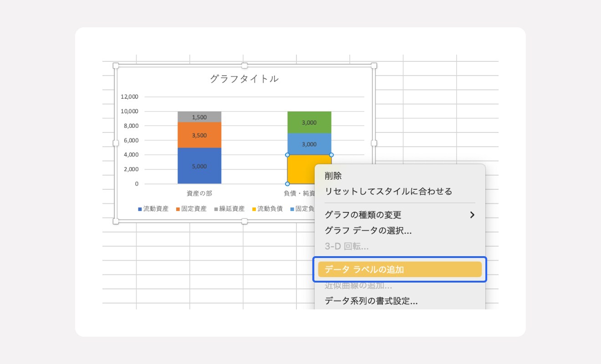Open データ系列の書式設定... dialog
601x364 pixels.
(399, 301)
